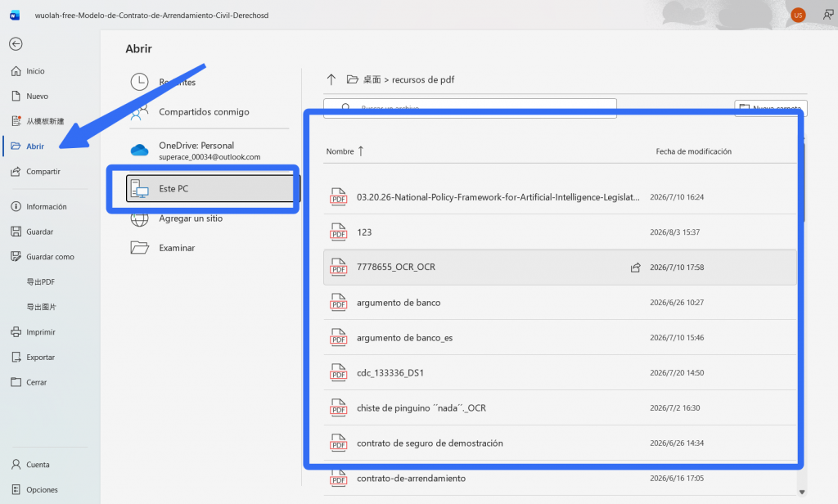The image size is (838, 504).
Task: Open cdc_133336_DS1 file
Action: tap(560, 373)
